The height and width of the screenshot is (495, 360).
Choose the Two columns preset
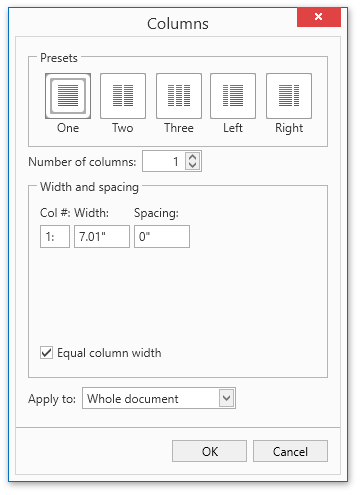pos(123,96)
